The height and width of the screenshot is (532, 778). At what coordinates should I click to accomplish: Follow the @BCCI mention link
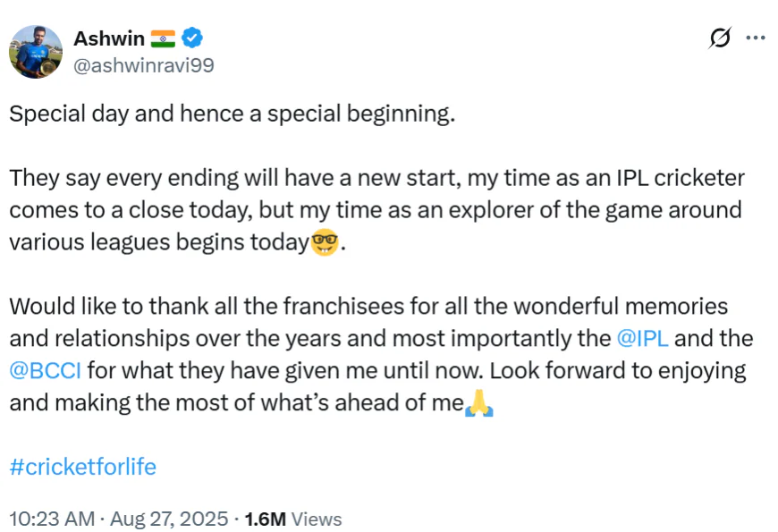coord(45,371)
